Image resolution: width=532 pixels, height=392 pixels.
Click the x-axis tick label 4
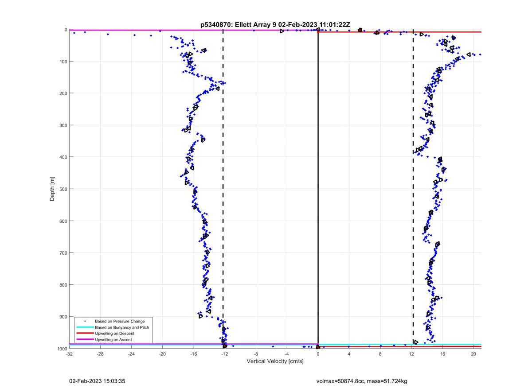tap(349, 354)
